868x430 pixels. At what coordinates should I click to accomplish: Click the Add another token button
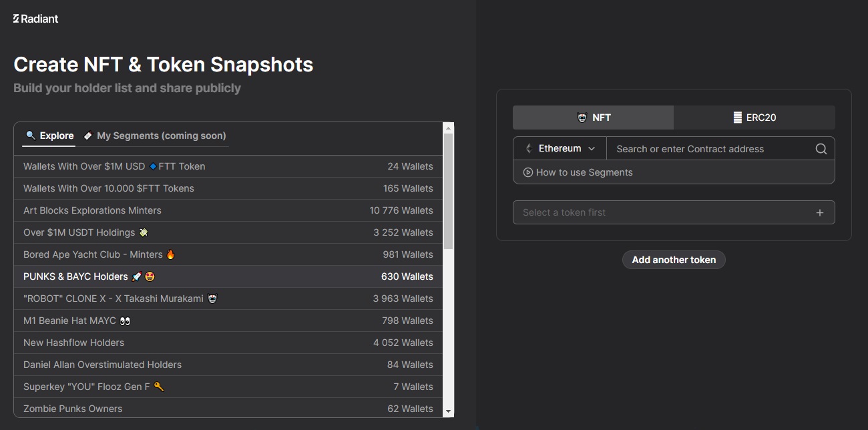[674, 260]
